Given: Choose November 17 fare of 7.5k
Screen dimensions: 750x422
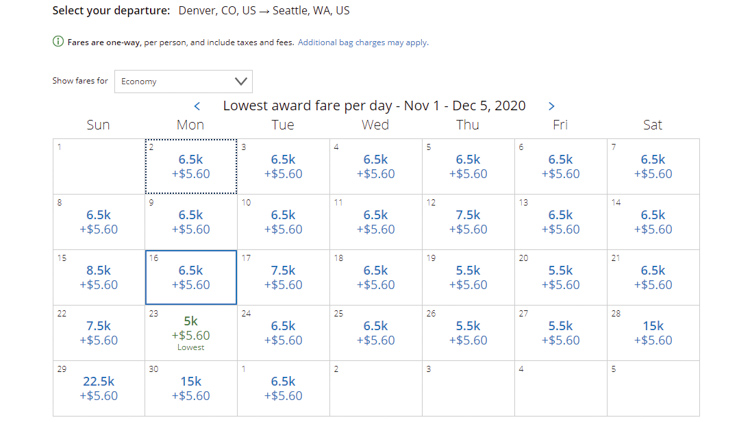Looking at the screenshot, I should [283, 277].
